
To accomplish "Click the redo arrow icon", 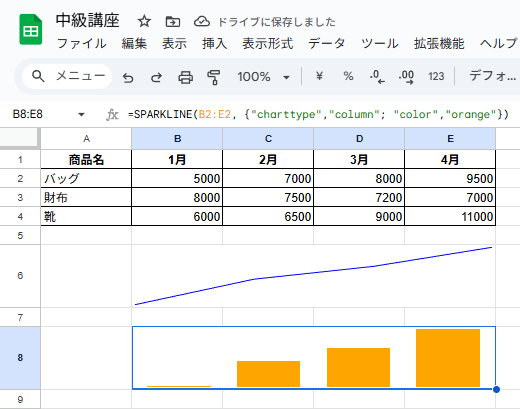I will point(156,77).
